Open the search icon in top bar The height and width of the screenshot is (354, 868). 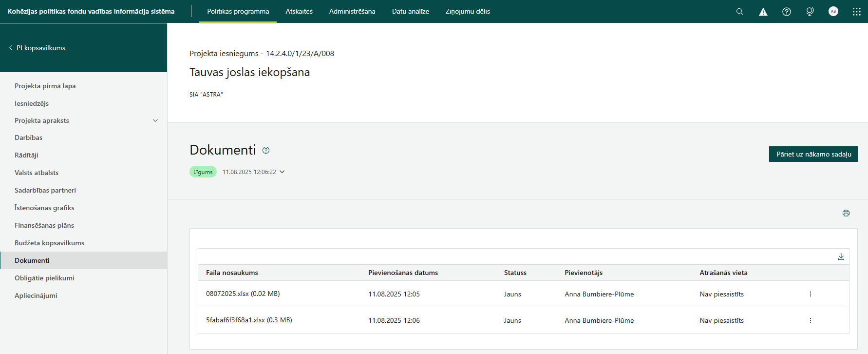pyautogui.click(x=739, y=12)
